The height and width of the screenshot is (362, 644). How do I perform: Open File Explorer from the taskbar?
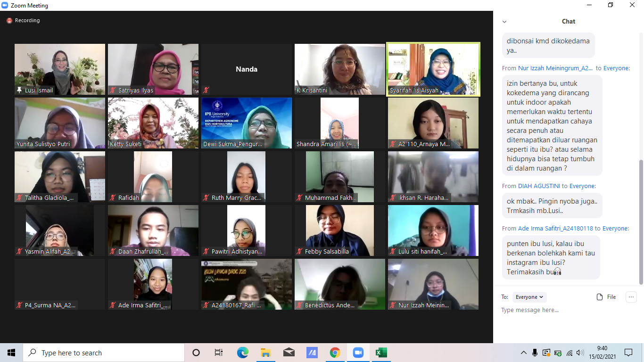pos(265,353)
